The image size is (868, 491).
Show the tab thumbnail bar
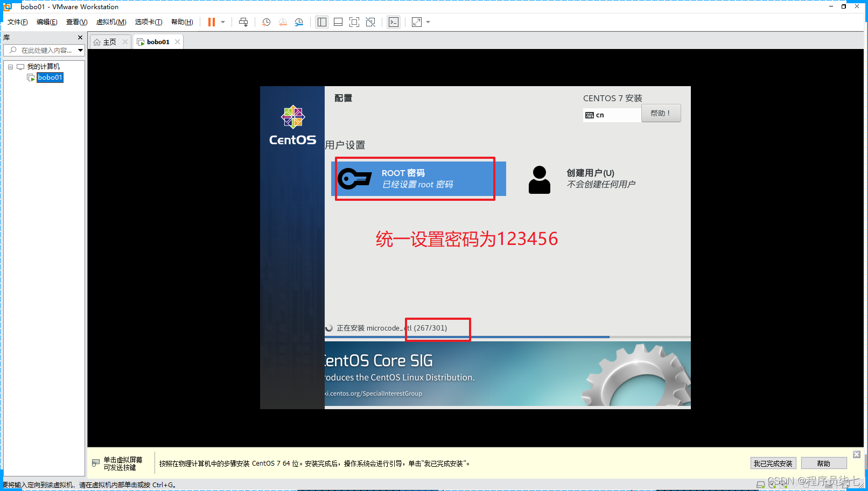[x=338, y=22]
